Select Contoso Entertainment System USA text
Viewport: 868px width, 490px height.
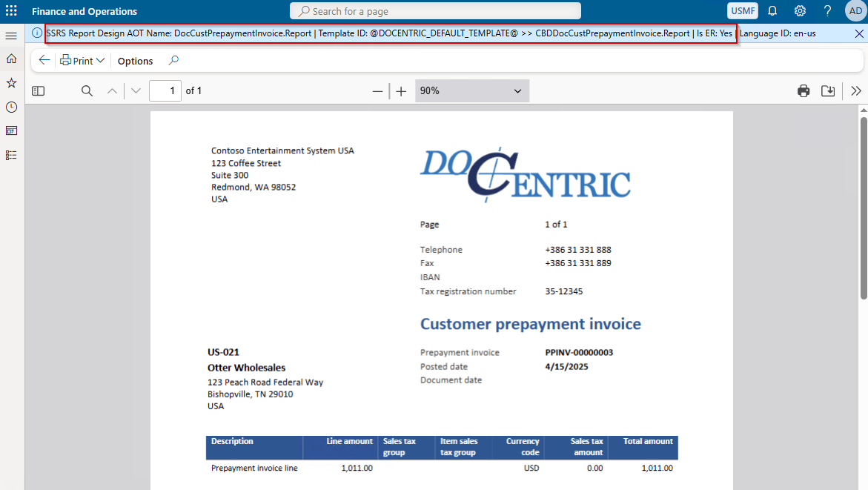[x=282, y=150]
